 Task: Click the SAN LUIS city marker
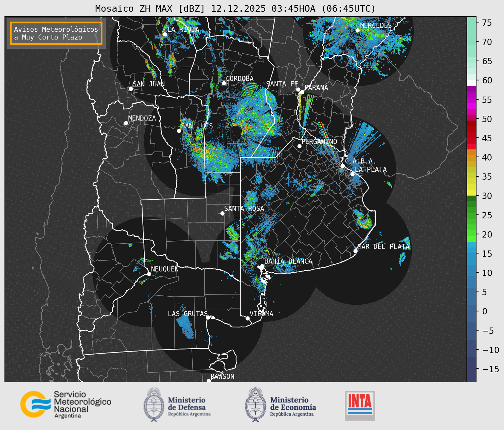pyautogui.click(x=179, y=131)
